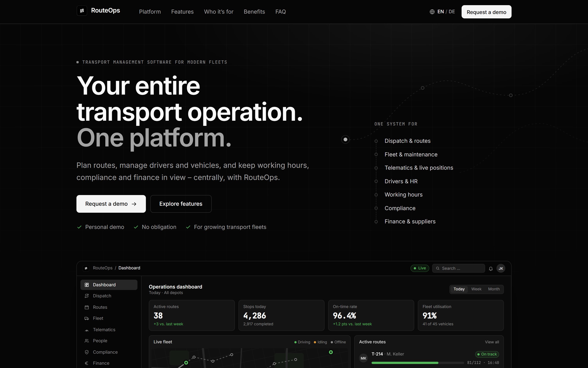Click the Live status badge

420,268
